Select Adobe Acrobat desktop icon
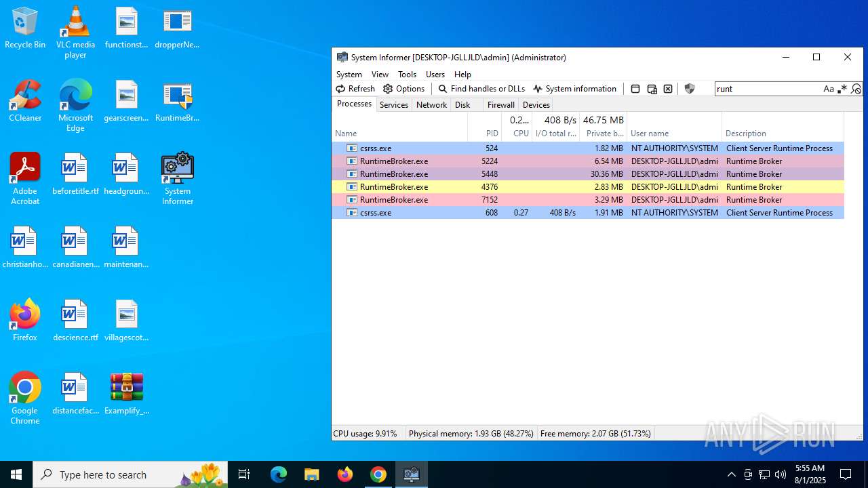 coord(25,179)
